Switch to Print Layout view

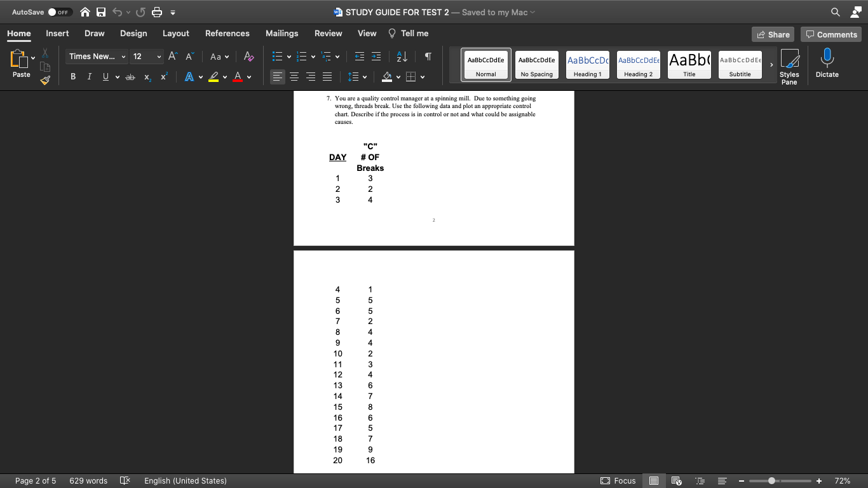[653, 481]
